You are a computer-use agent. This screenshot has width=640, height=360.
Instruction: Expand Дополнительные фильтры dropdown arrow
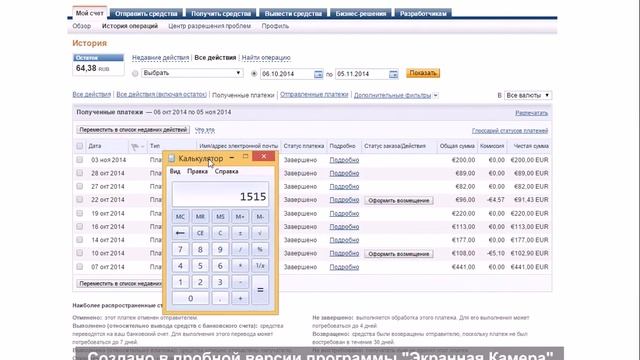(436, 95)
